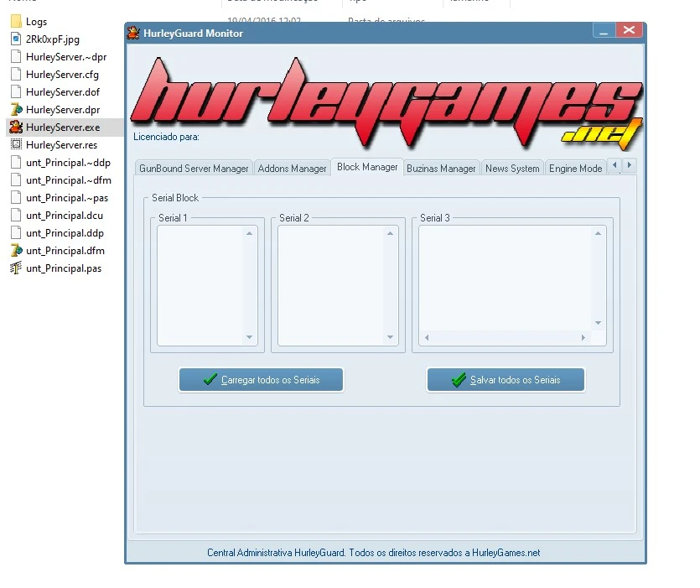
Task: Select file name unt_Principal.~dfm
Action: click(68, 180)
